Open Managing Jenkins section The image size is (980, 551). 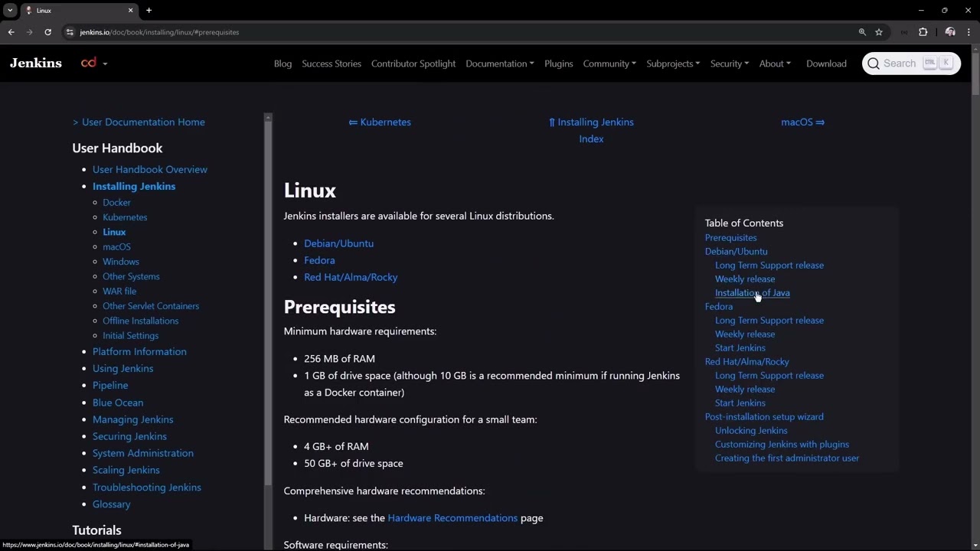point(132,419)
